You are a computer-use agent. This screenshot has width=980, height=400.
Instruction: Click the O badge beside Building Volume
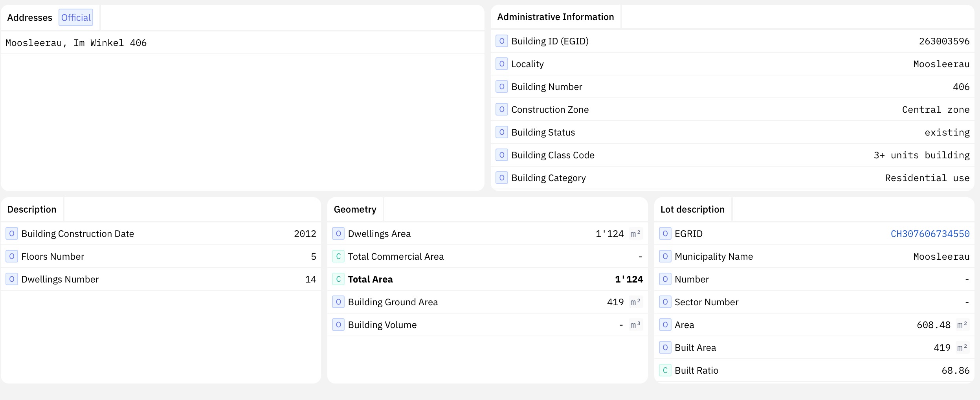tap(338, 325)
